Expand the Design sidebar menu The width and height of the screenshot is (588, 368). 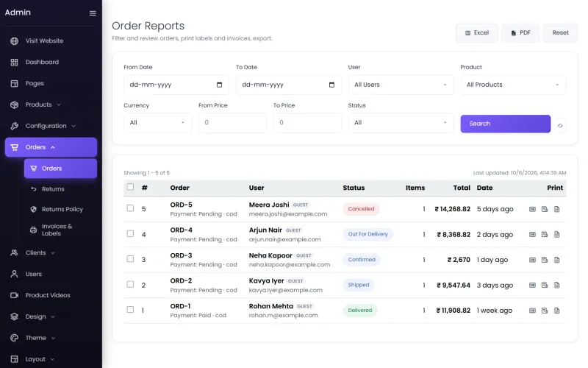point(51,316)
